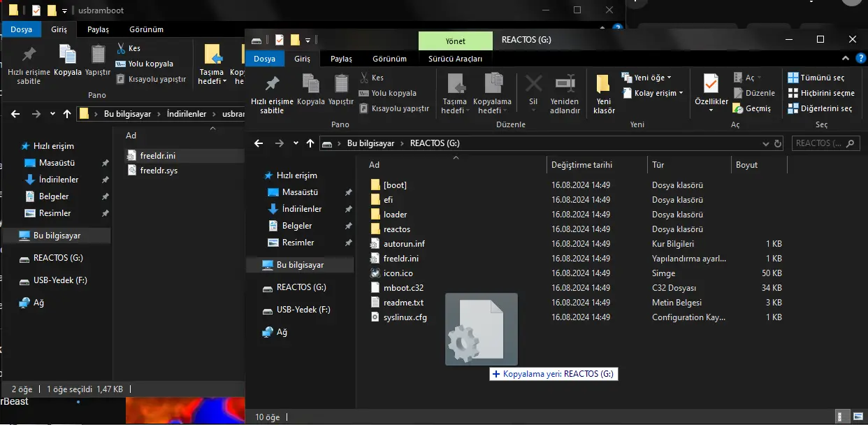This screenshot has width=868, height=425.
Task: Go up one level in usbramboot window
Action: click(67, 113)
